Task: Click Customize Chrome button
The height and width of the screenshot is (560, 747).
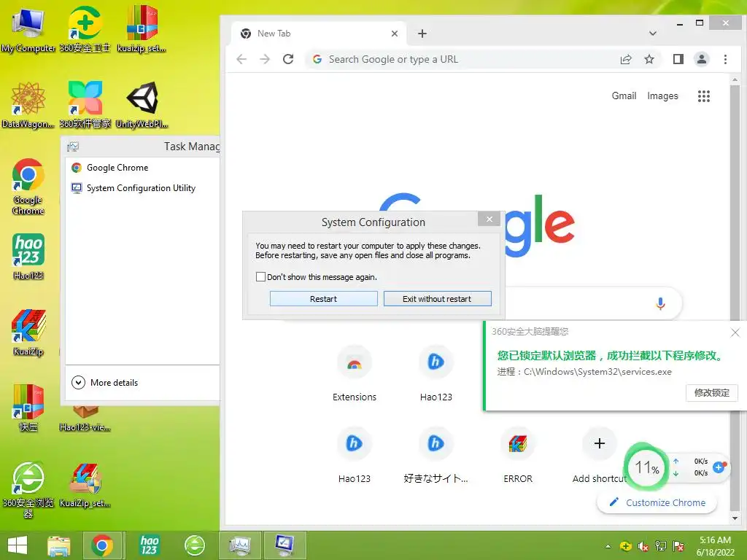Action: pyautogui.click(x=657, y=503)
